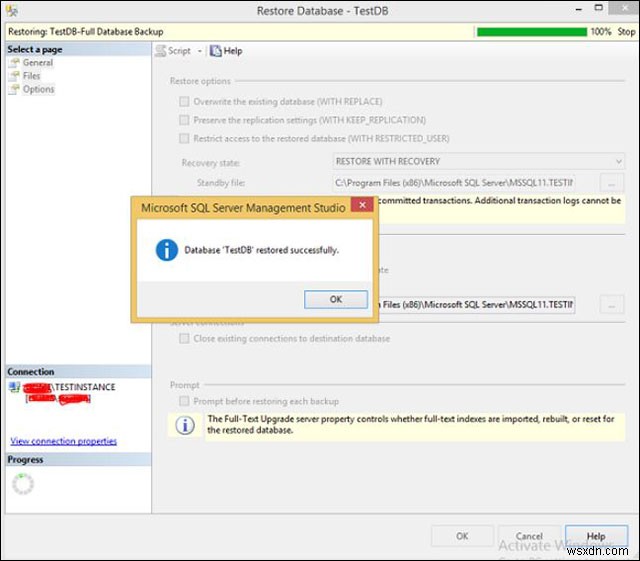Toggle Close existing connections to destination database
The height and width of the screenshot is (561, 640).
pyautogui.click(x=184, y=338)
